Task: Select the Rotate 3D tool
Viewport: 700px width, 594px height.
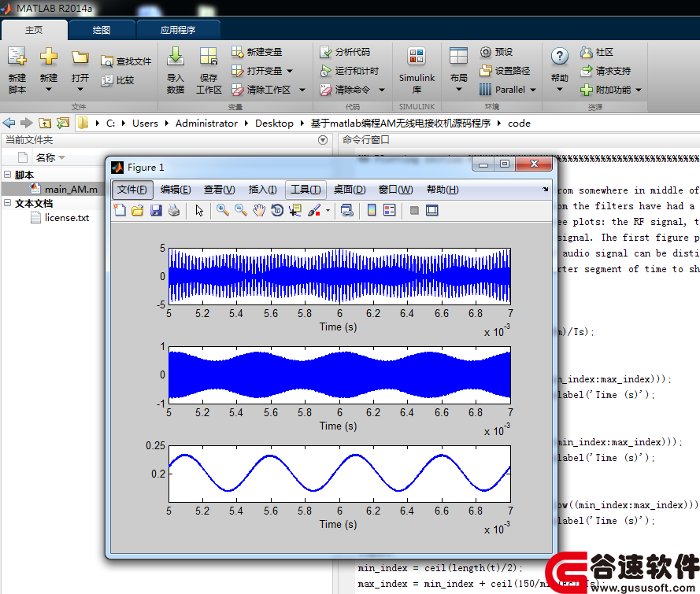Action: click(277, 210)
